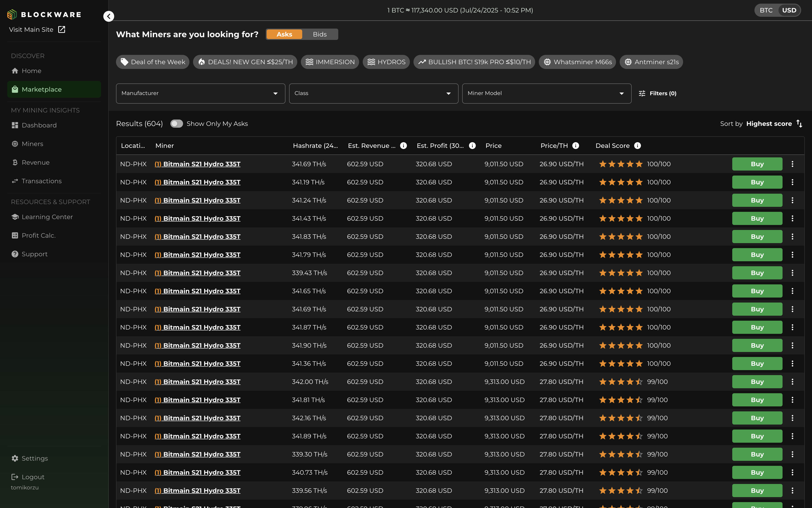Apply the HYDROS filter chip
The height and width of the screenshot is (508, 812).
[x=386, y=62]
